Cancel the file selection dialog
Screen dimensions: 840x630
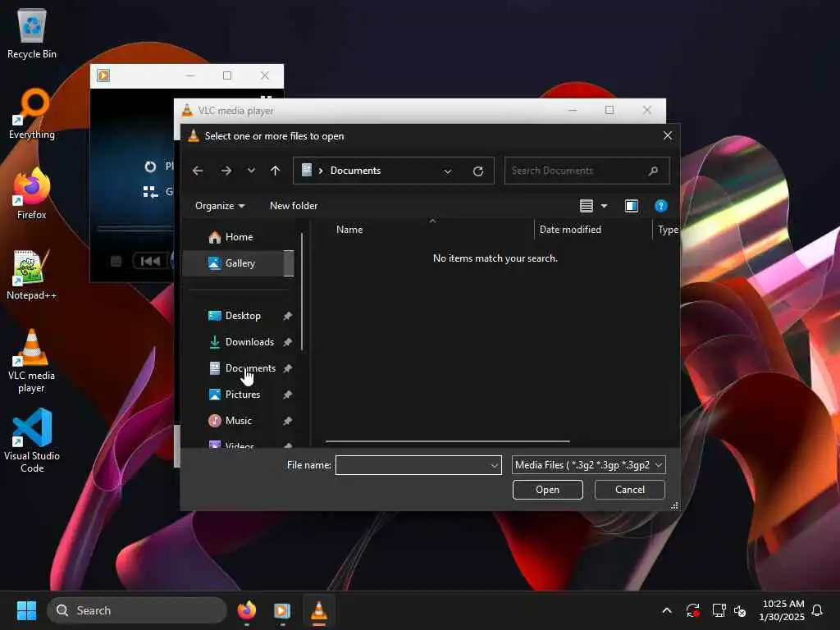click(630, 490)
